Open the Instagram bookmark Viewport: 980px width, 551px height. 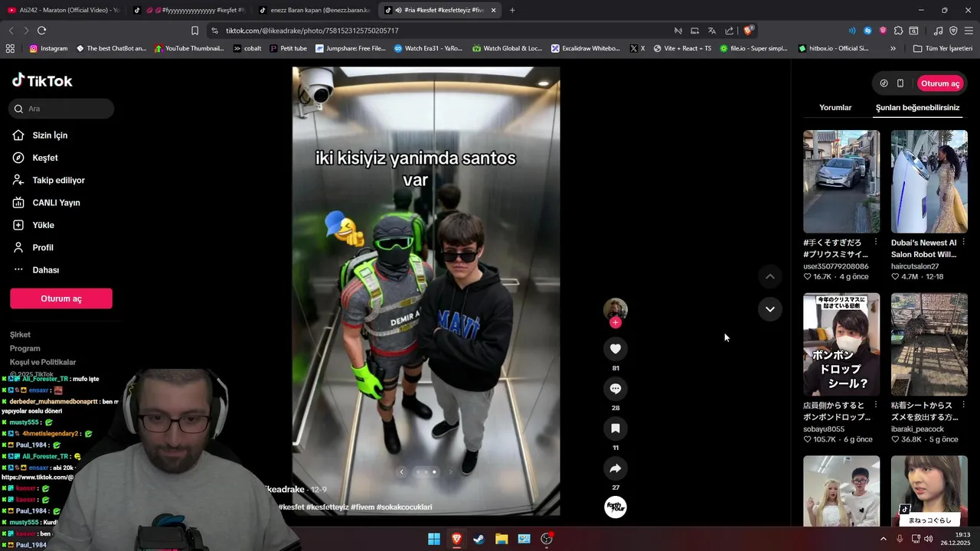[x=48, y=48]
